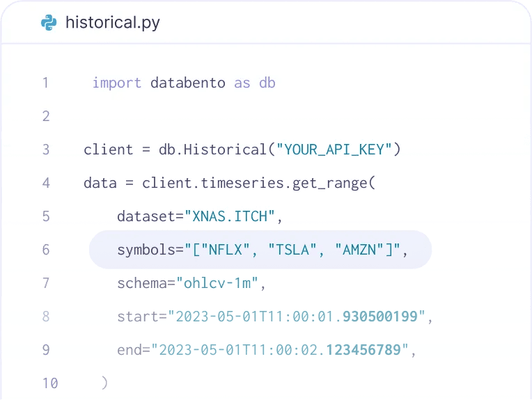This screenshot has width=532, height=400.
Task: Click the end timestamp 123456789 digits
Action: click(363, 350)
